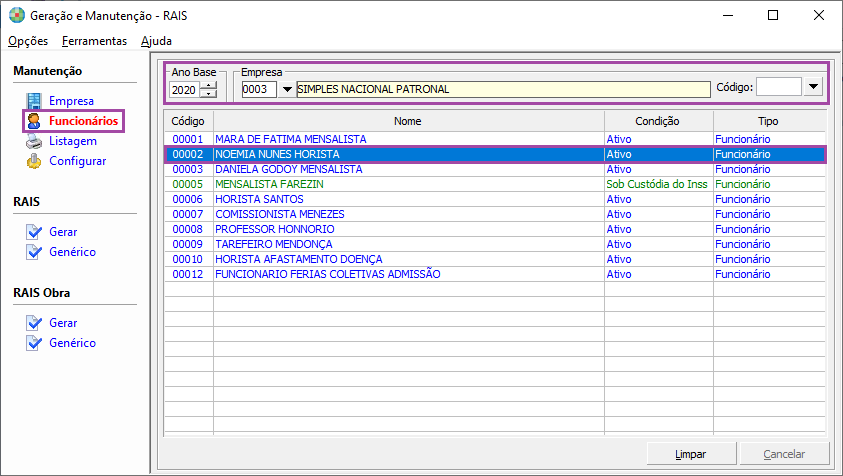Click the Genérico checkmark icon under RAIS Obra
This screenshot has height=476, width=843.
34,343
